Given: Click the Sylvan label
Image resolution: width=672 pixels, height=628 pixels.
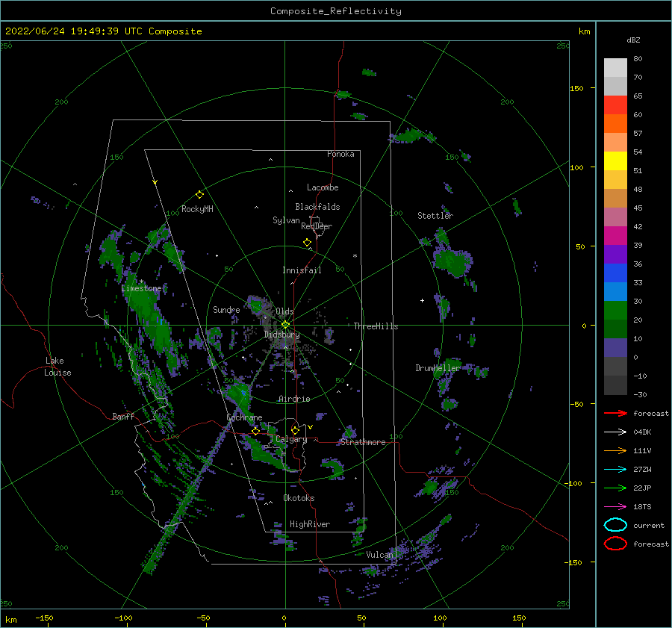Looking at the screenshot, I should click(x=286, y=220).
